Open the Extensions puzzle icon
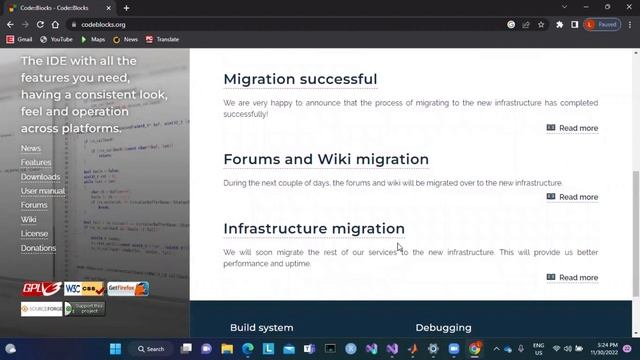 coord(560,24)
